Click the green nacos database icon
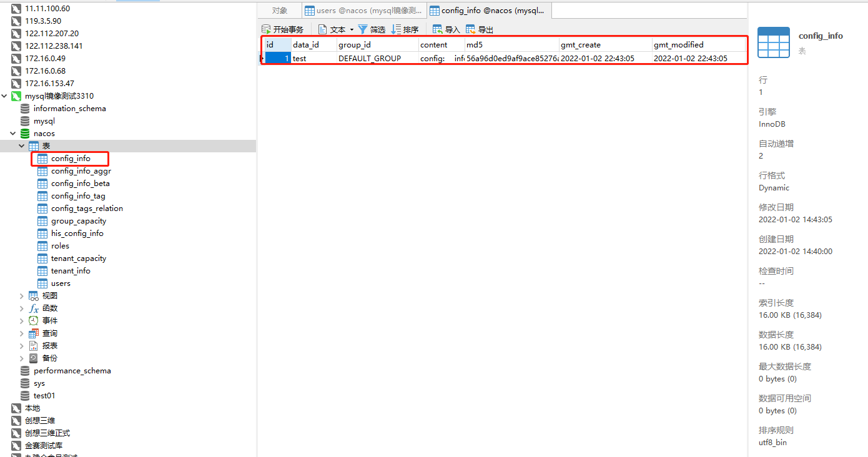 tap(25, 134)
